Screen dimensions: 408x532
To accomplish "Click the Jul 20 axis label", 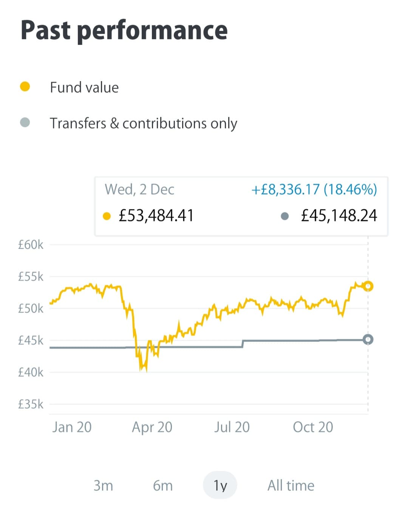I will (x=232, y=427).
